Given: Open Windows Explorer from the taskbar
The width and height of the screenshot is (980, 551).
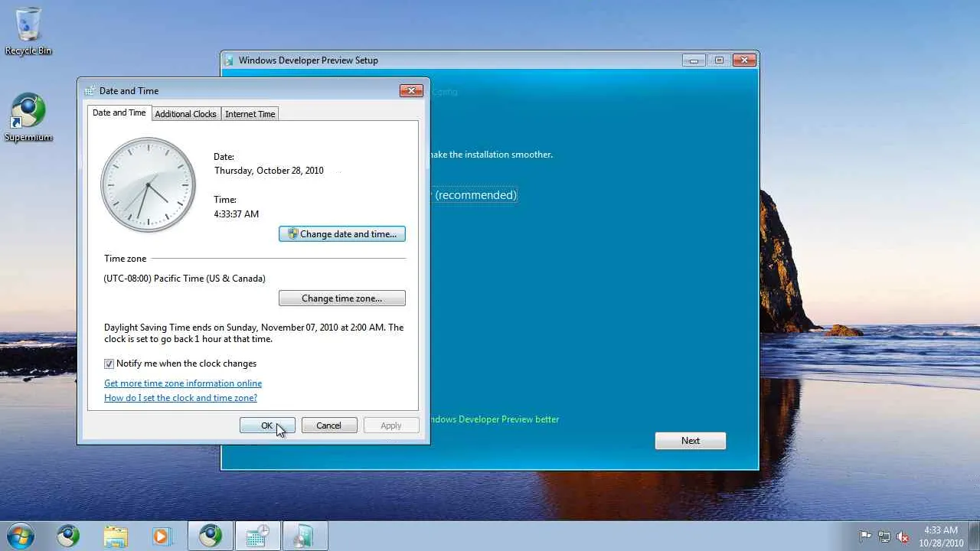Looking at the screenshot, I should coord(116,536).
